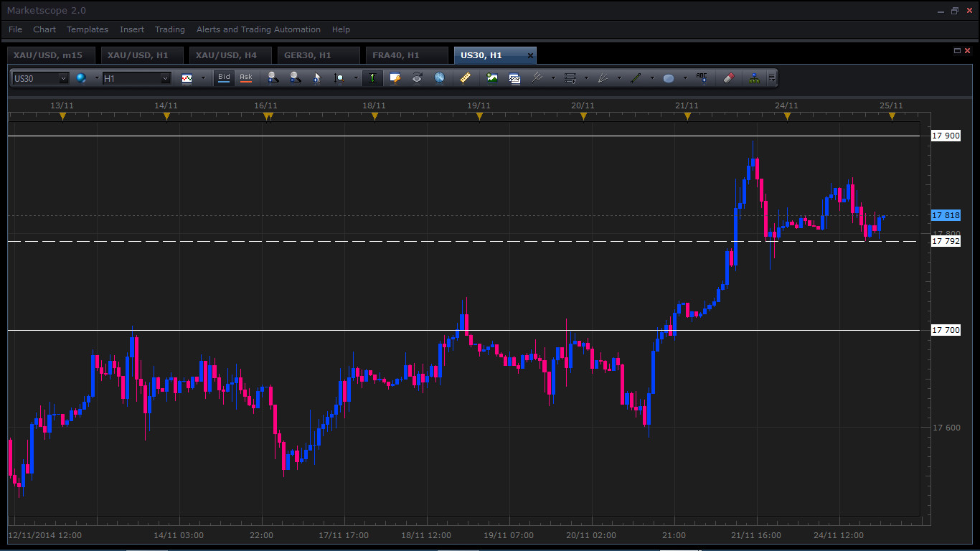Viewport: 980px width, 551px height.
Task: Expand the chart type dropdown arrow
Action: tap(203, 78)
